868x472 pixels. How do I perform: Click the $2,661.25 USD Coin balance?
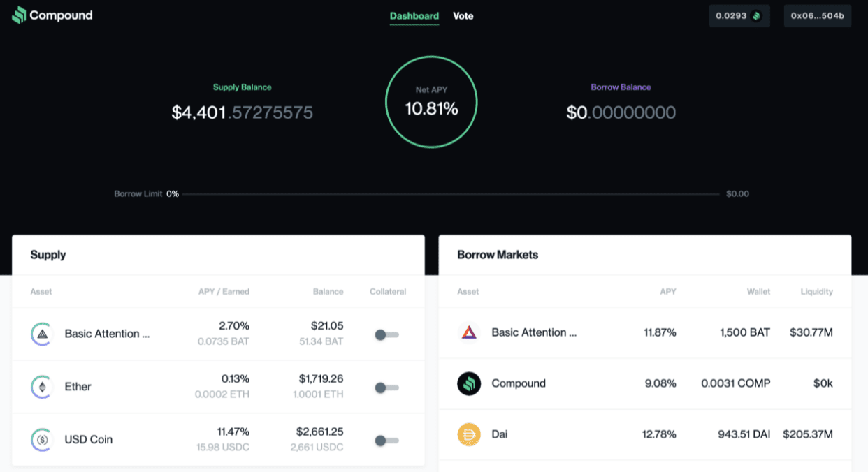coord(320,432)
